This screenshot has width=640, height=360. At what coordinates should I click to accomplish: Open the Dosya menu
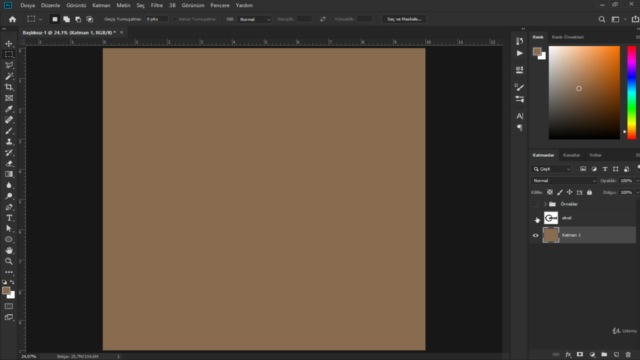[x=27, y=5]
